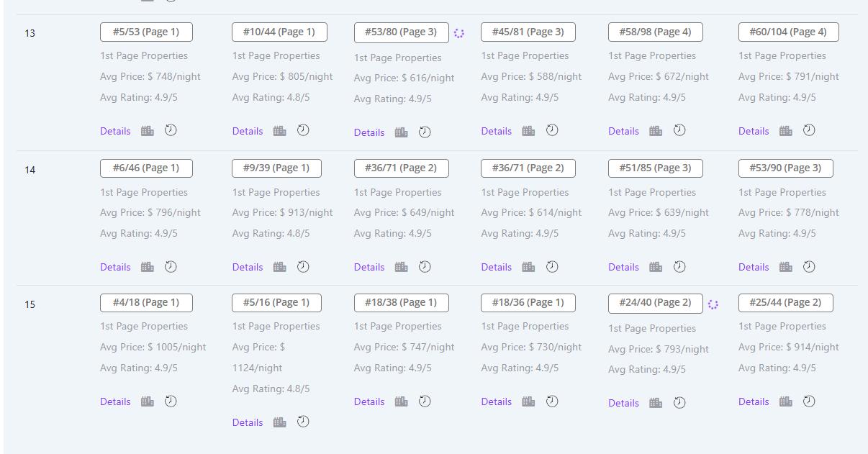Click loading spinner beside #24/40 (Page 2)
Viewport: 868px width, 454px height.
[713, 304]
